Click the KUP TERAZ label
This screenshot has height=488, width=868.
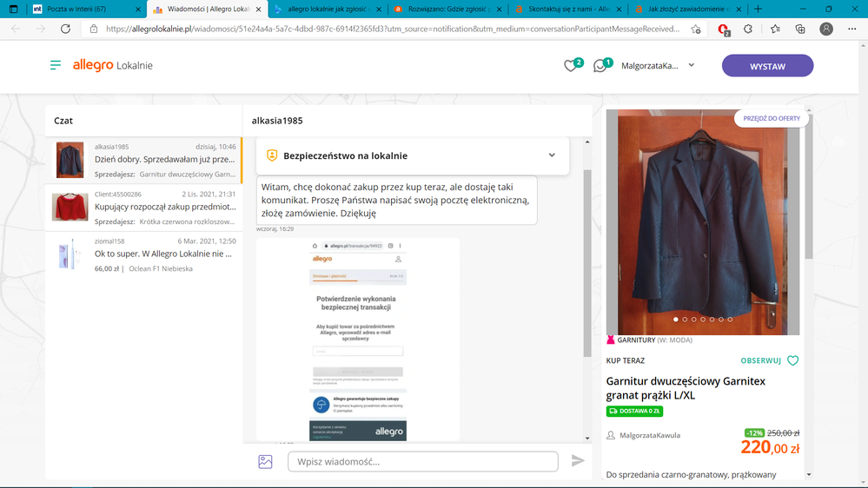click(625, 360)
